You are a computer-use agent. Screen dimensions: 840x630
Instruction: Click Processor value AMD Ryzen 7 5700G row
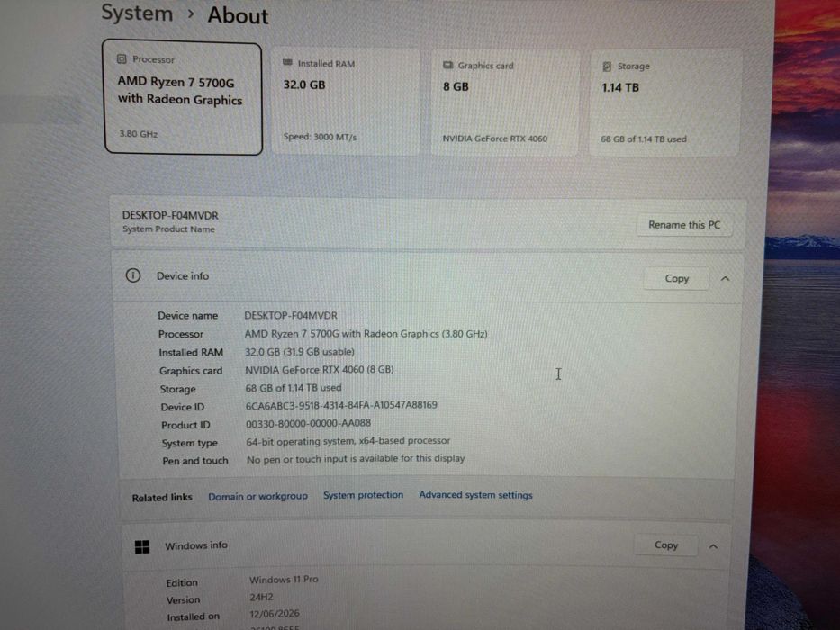(x=366, y=334)
